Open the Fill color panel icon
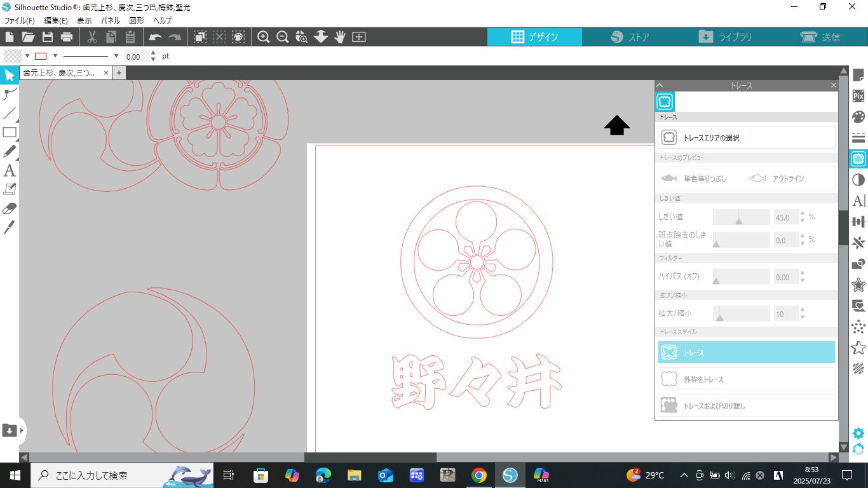Viewport: 868px width, 488px height. [x=858, y=116]
